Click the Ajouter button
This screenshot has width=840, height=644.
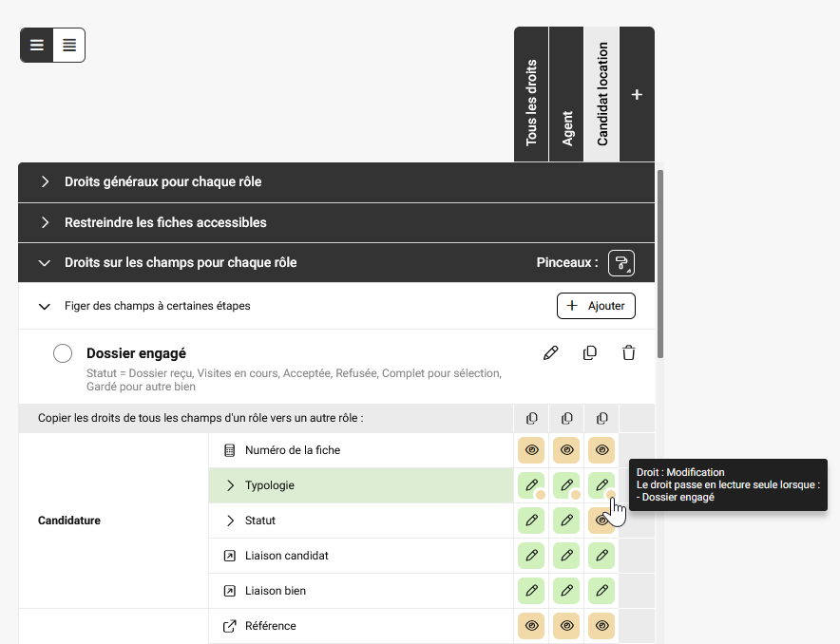[596, 306]
